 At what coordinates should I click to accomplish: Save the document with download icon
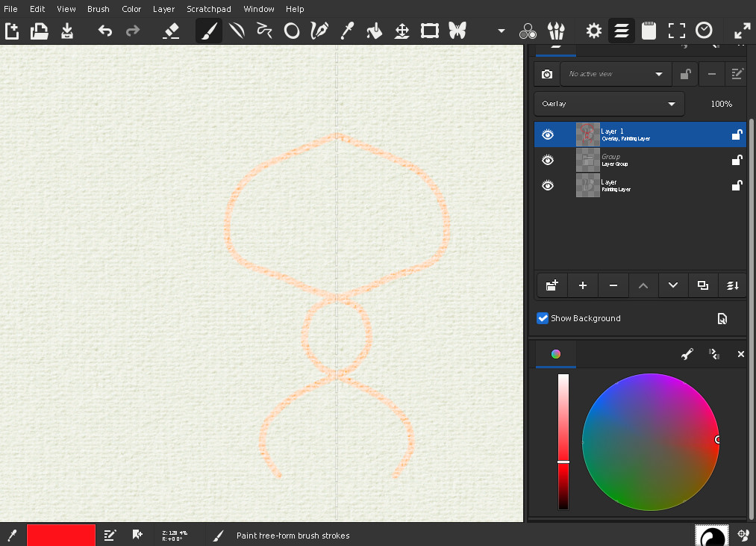67,31
